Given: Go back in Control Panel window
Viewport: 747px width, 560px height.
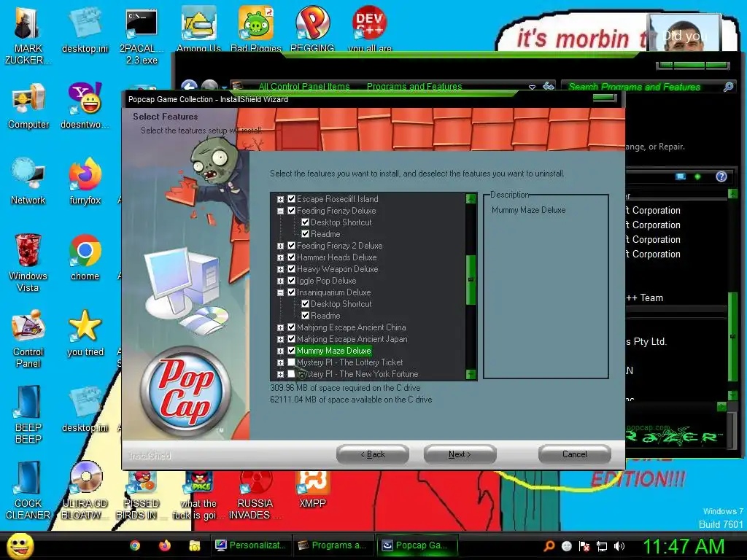Looking at the screenshot, I should click(189, 87).
